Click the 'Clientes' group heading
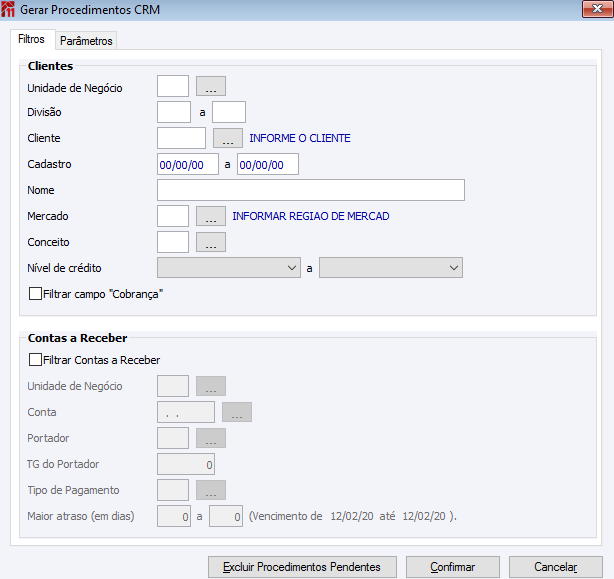 (x=50, y=66)
